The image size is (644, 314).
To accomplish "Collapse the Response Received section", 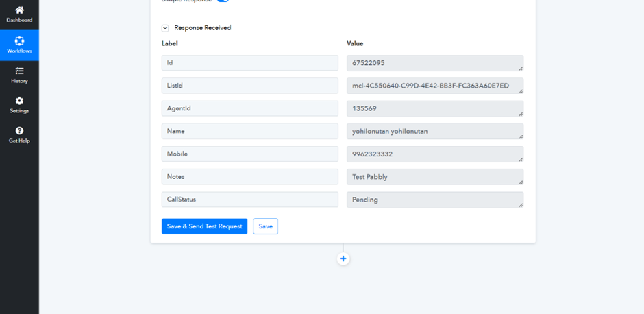I will [x=165, y=28].
